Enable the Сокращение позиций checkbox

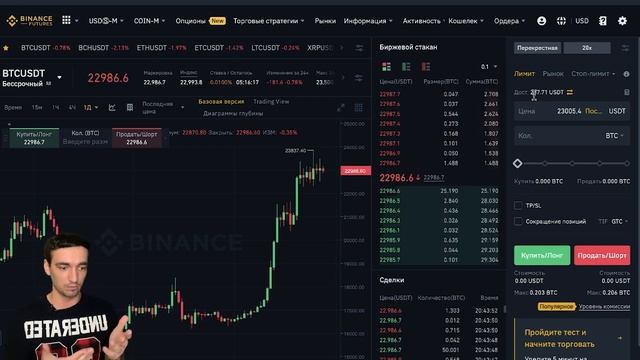(x=518, y=221)
